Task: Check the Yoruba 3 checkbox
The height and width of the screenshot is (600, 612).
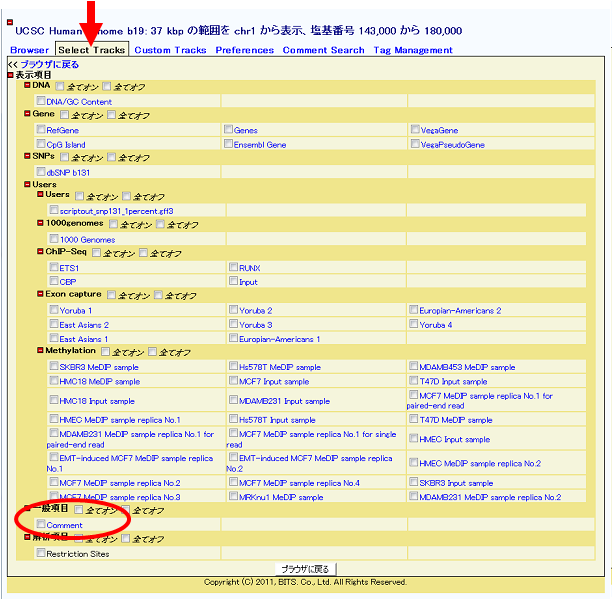Action: (x=233, y=324)
